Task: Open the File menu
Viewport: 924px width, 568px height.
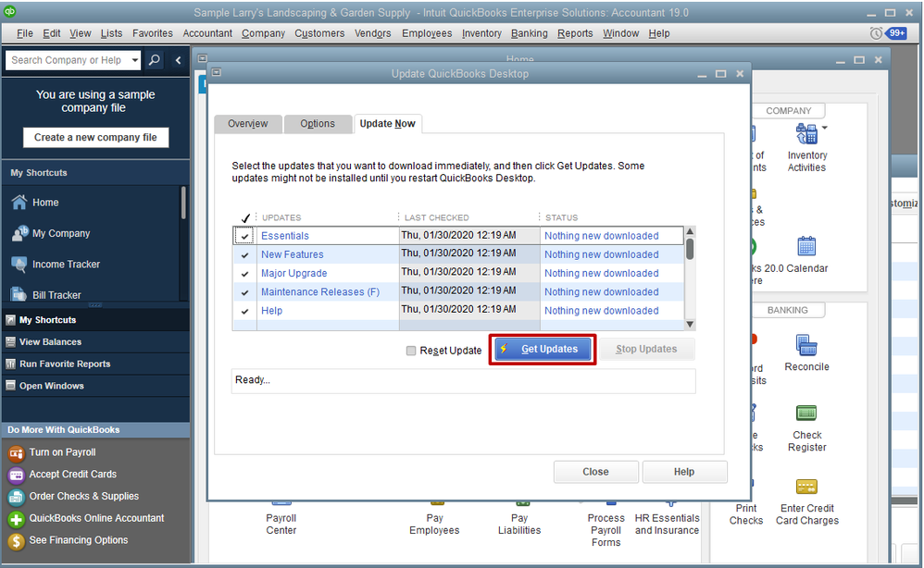Action: tap(25, 33)
